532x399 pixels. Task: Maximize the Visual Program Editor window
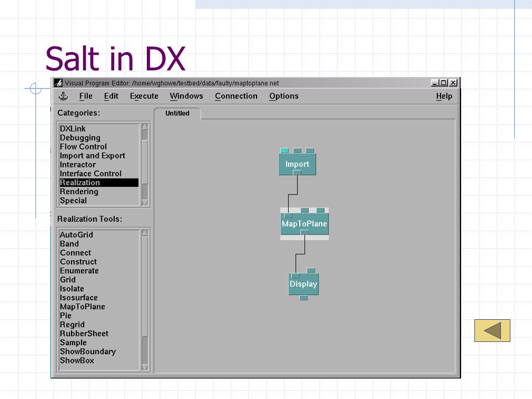[444, 83]
